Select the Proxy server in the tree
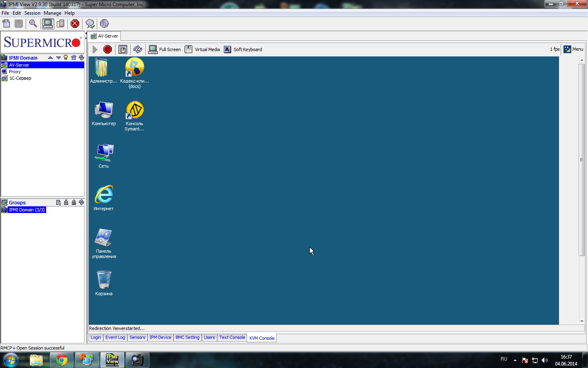 point(15,72)
